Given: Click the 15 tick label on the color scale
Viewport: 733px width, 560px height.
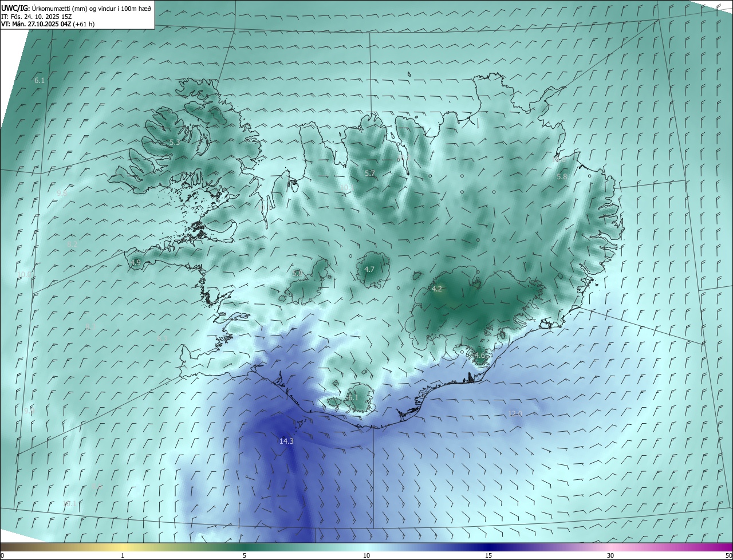Looking at the screenshot, I should coord(488,555).
